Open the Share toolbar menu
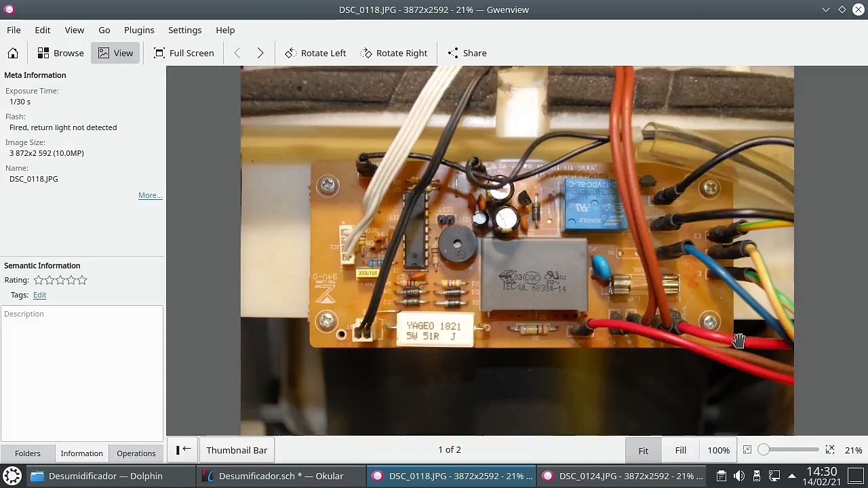Screen dimensions: 868x488 point(467,53)
